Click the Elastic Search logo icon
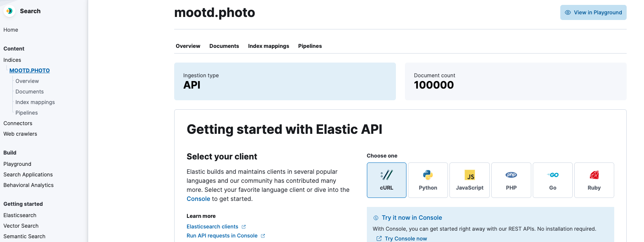The height and width of the screenshot is (242, 644). 9,11
